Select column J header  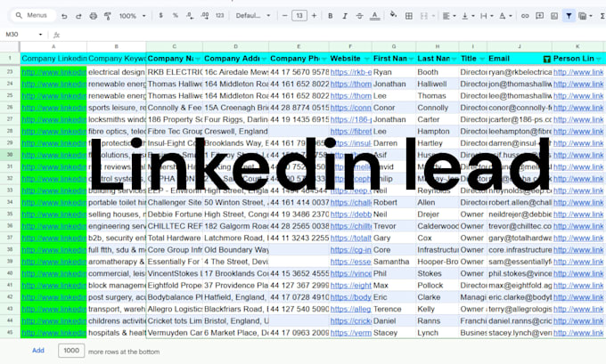(x=520, y=46)
